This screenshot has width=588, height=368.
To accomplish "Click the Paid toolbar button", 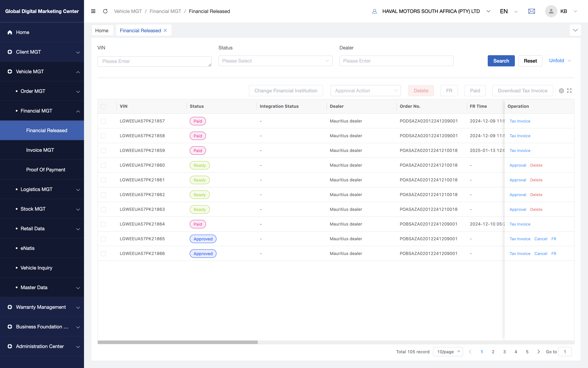I will 475,91.
